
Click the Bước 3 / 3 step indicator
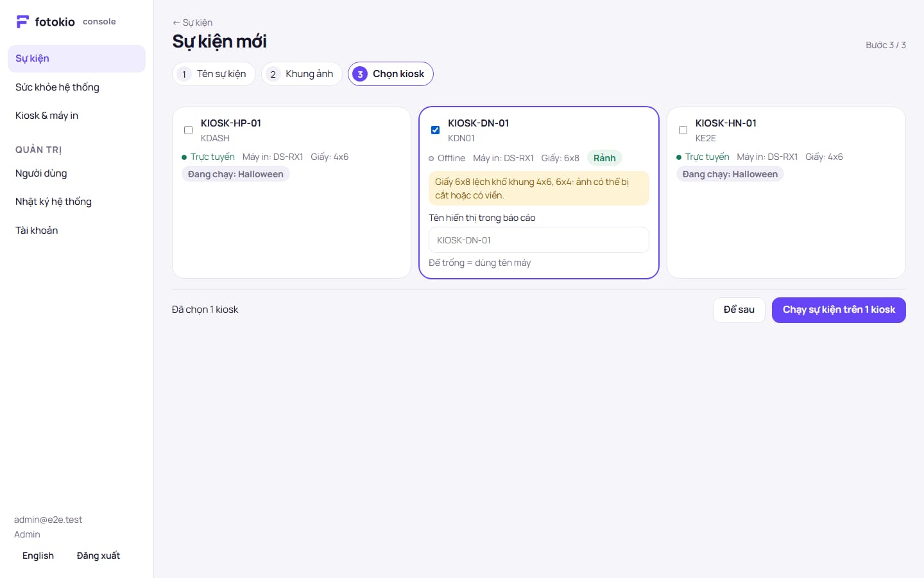click(886, 45)
